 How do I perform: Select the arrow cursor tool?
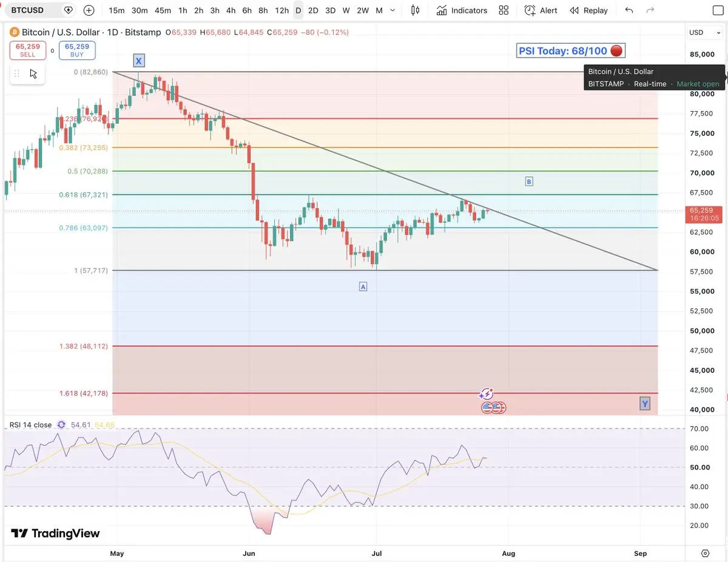[x=33, y=73]
